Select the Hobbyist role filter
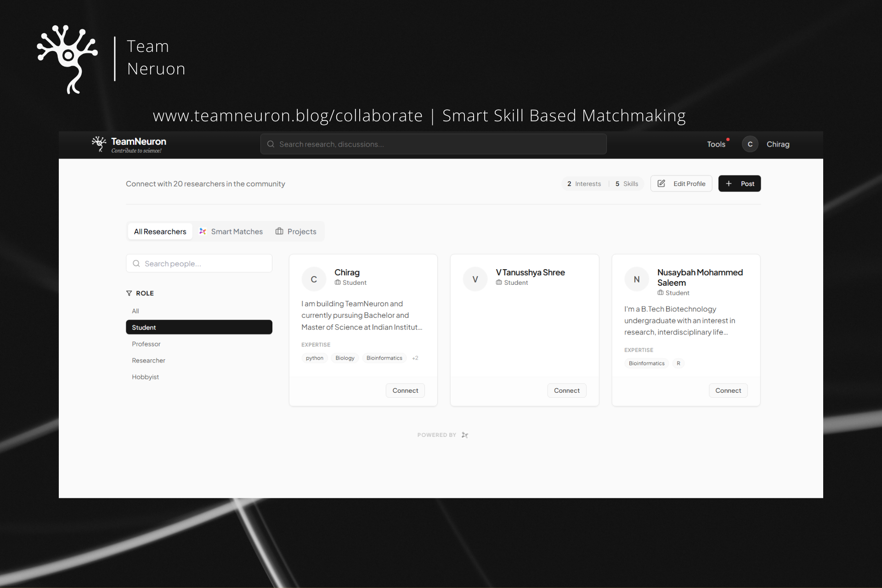The width and height of the screenshot is (882, 588). (145, 377)
